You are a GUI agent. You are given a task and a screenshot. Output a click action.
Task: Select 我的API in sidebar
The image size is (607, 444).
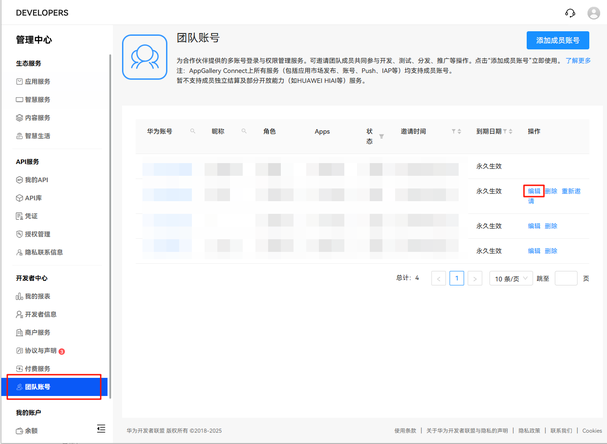pos(36,179)
